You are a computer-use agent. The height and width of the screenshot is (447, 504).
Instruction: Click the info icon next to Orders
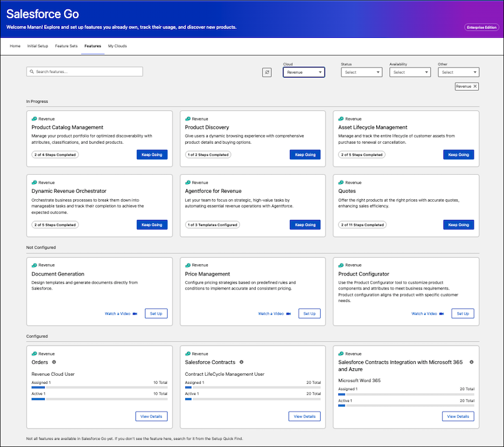click(54, 362)
